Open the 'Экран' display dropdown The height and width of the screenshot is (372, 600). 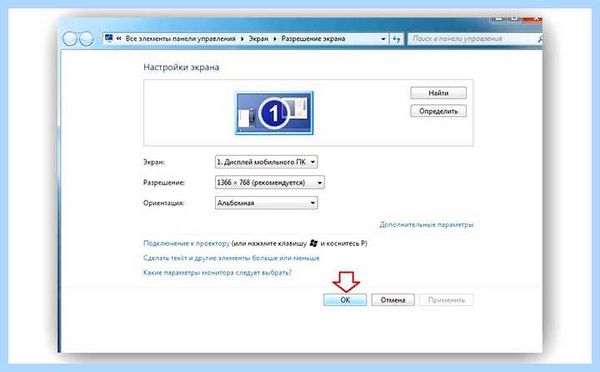point(266,162)
